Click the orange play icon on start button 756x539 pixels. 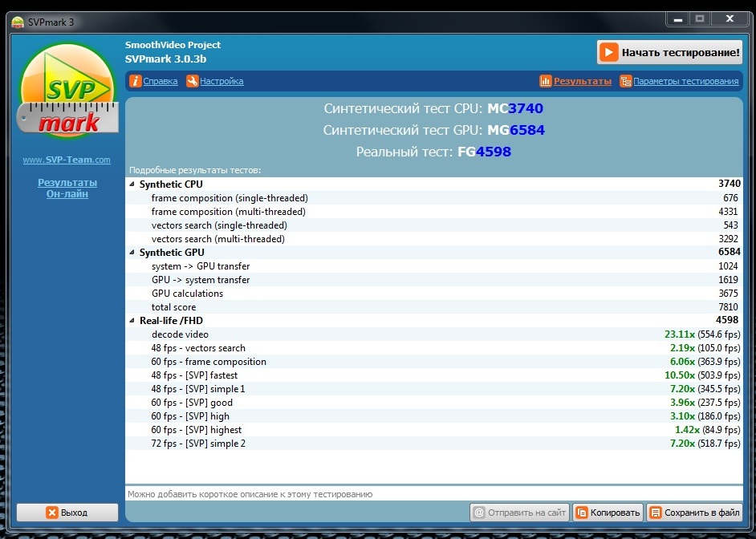(x=608, y=52)
